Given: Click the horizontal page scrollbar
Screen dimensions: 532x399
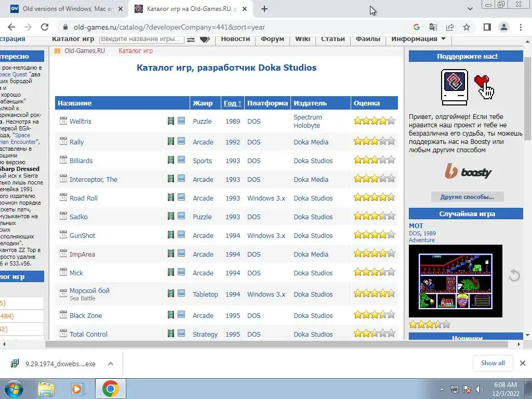Looking at the screenshot, I should coord(276,344).
